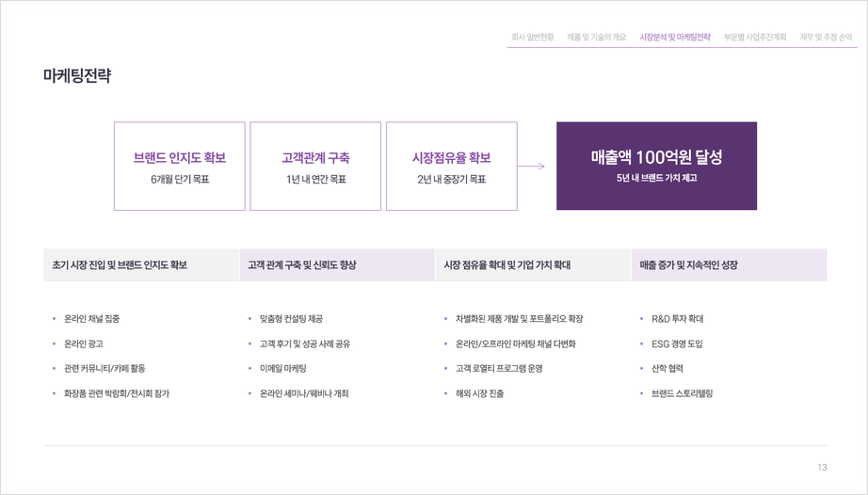This screenshot has width=868, height=495.
Task: Click the 온라인 채널 집중 bullet
Action: pos(92,319)
